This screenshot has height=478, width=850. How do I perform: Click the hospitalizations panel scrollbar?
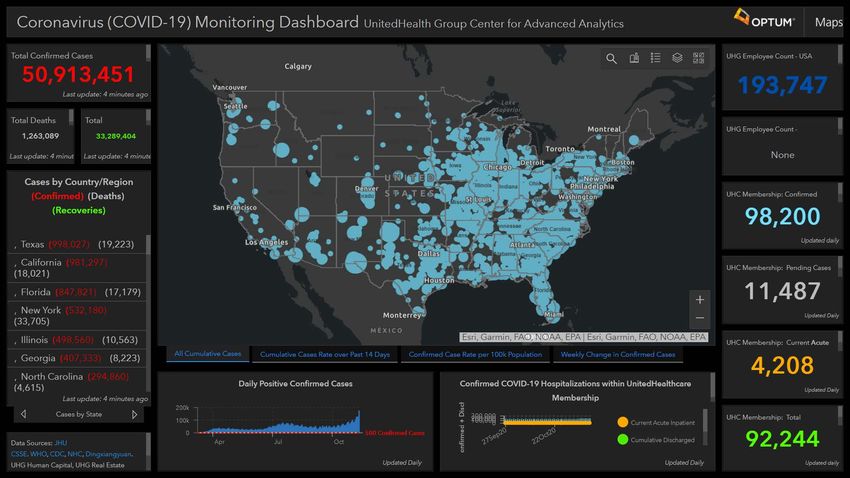click(x=712, y=388)
